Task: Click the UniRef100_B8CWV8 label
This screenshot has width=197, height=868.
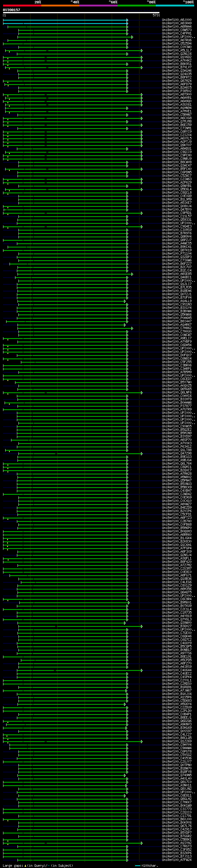Action: 177,162
